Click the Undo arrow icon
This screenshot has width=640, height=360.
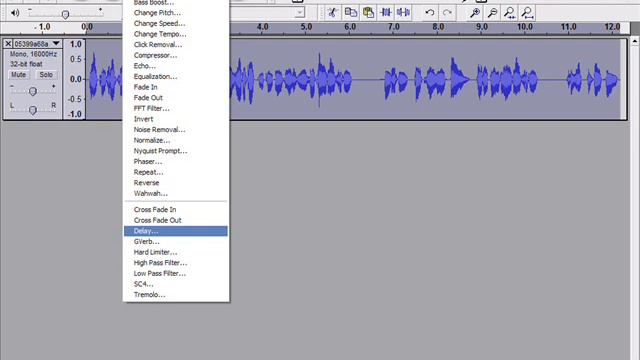(429, 13)
